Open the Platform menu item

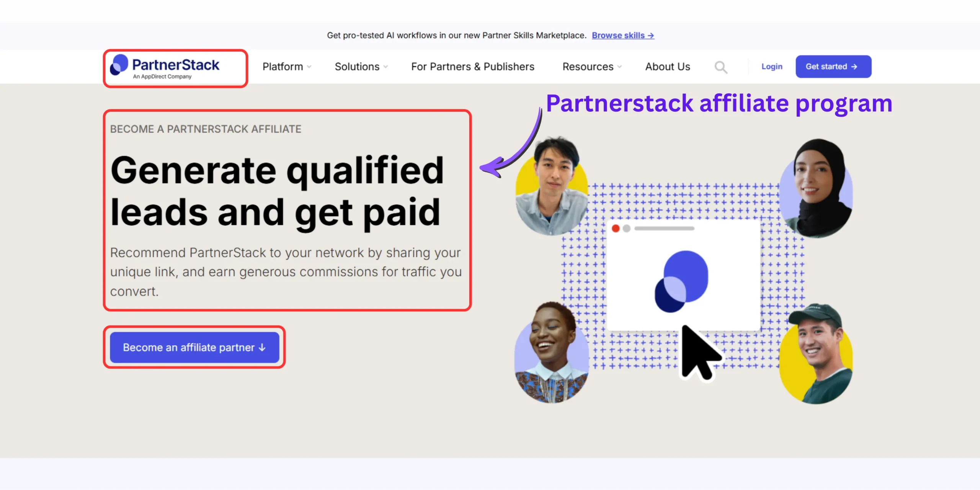[283, 67]
